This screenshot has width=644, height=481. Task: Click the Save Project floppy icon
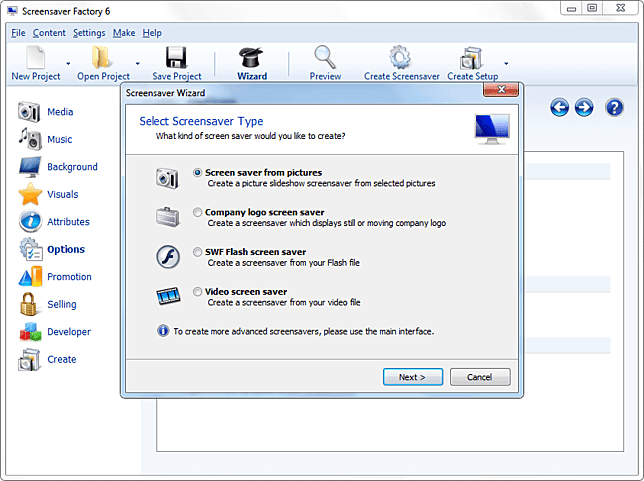[x=176, y=57]
